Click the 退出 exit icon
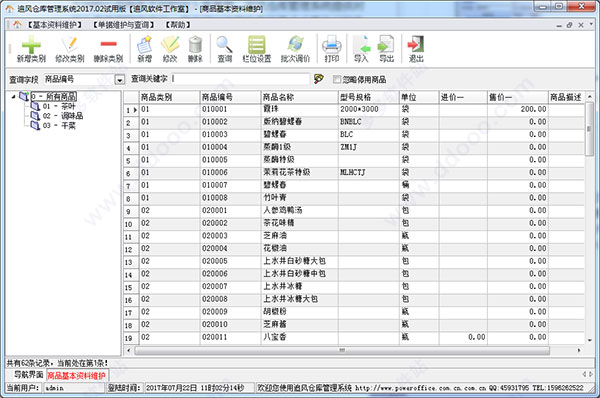This screenshot has width=600, height=398. (x=416, y=45)
